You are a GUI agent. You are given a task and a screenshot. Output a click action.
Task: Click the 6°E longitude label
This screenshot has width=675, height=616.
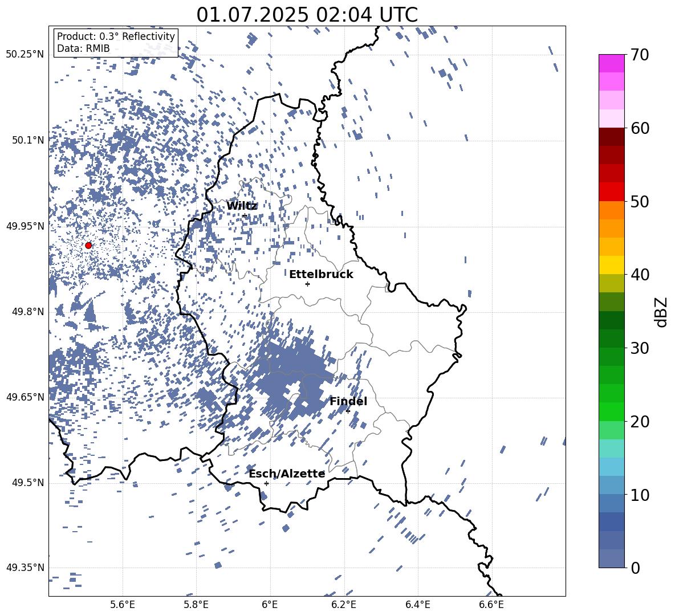pyautogui.click(x=270, y=605)
